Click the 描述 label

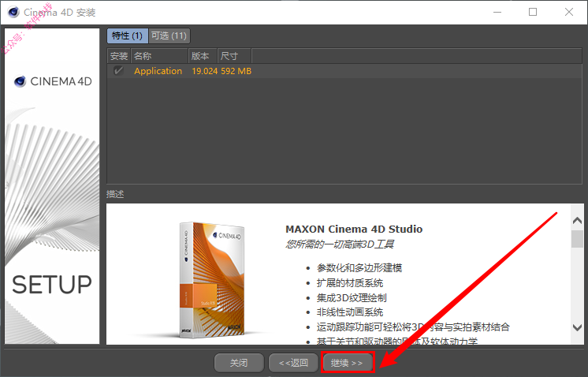pyautogui.click(x=115, y=194)
